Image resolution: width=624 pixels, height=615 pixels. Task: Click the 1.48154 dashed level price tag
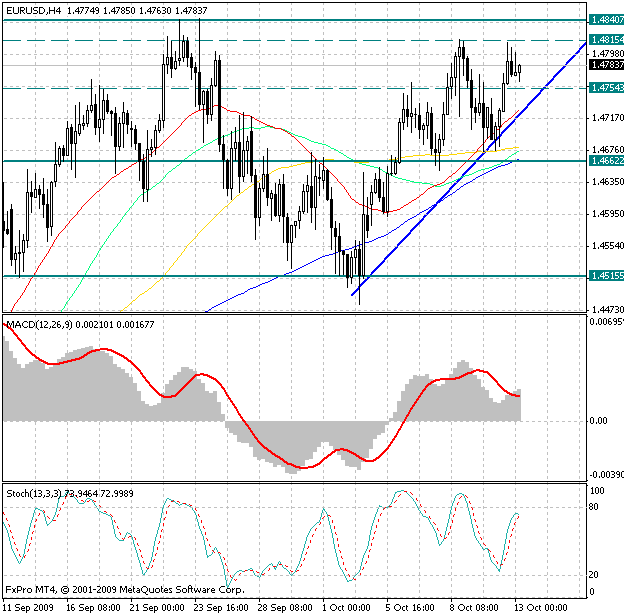[605, 39]
